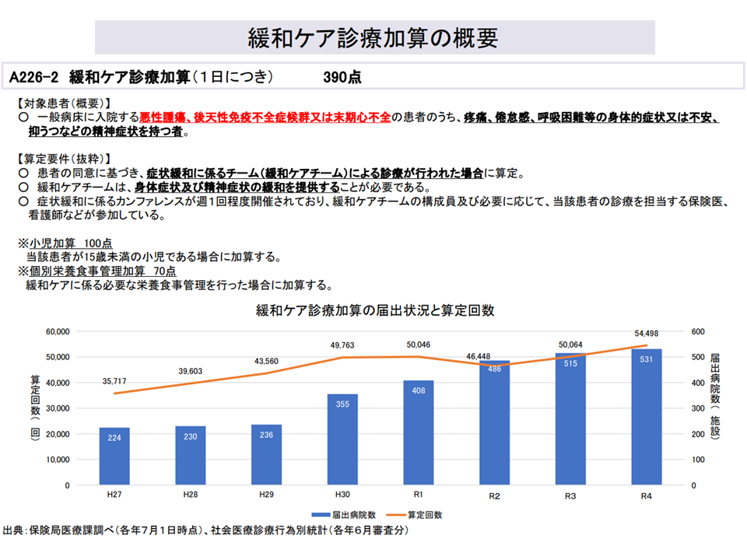Image resolution: width=747 pixels, height=560 pixels.
Task: Click the R1 bar labeled 408
Action: point(419,432)
